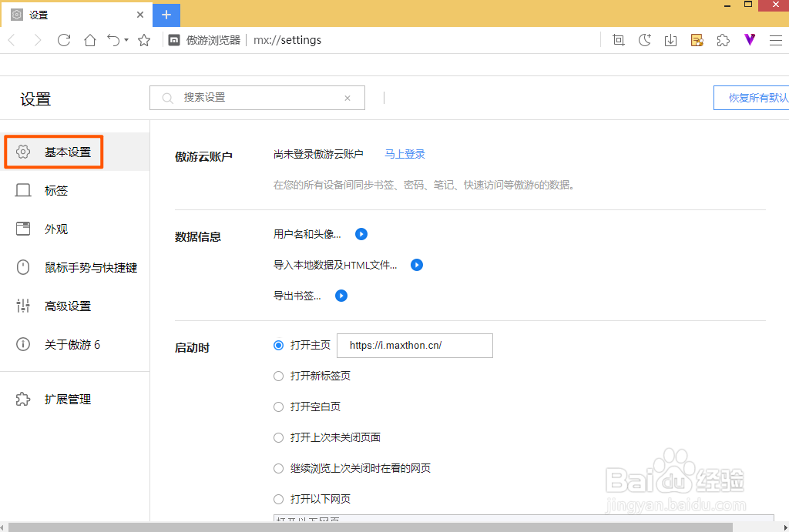Image resolution: width=789 pixels, height=532 pixels.
Task: Open 关于傲游 6 page
Action: (x=75, y=344)
